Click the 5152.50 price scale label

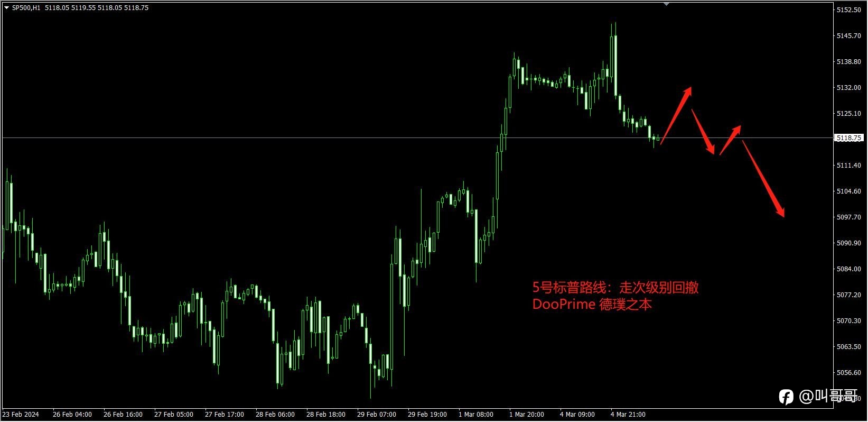848,10
